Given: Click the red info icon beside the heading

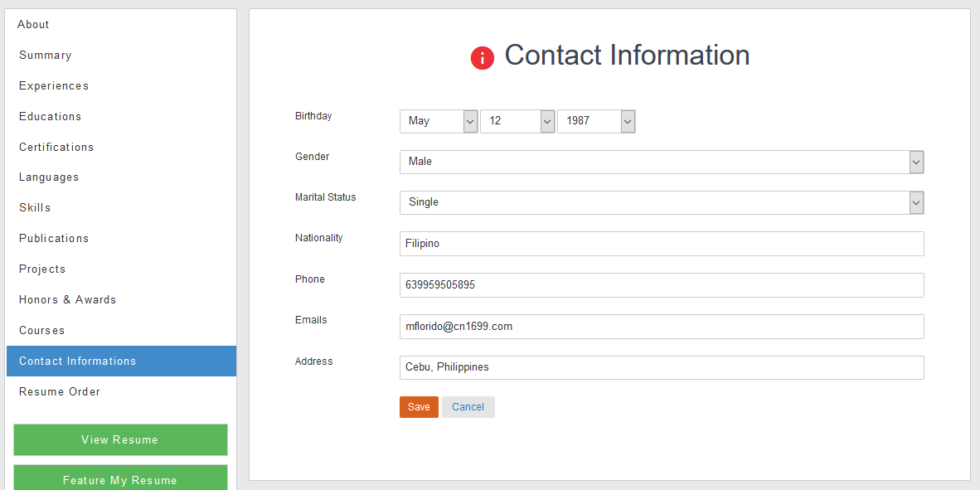Looking at the screenshot, I should [x=483, y=58].
